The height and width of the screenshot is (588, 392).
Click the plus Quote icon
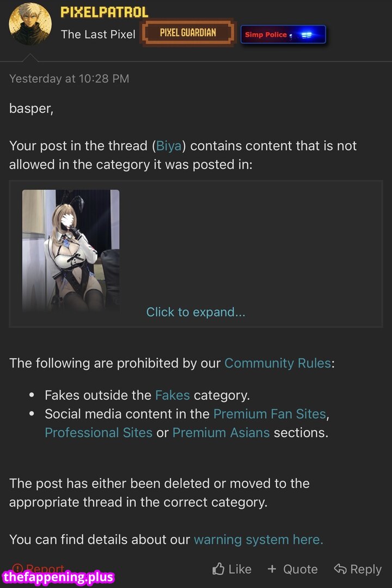pos(272,569)
